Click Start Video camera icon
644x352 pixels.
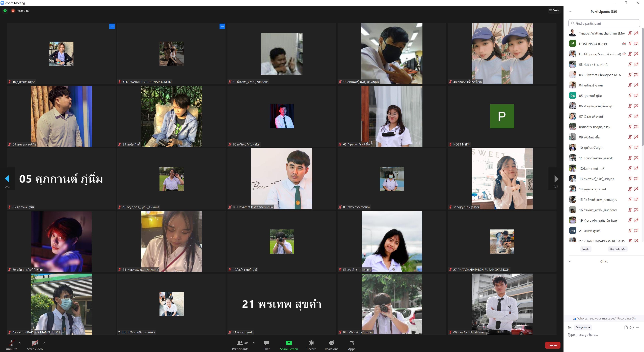pos(35,343)
